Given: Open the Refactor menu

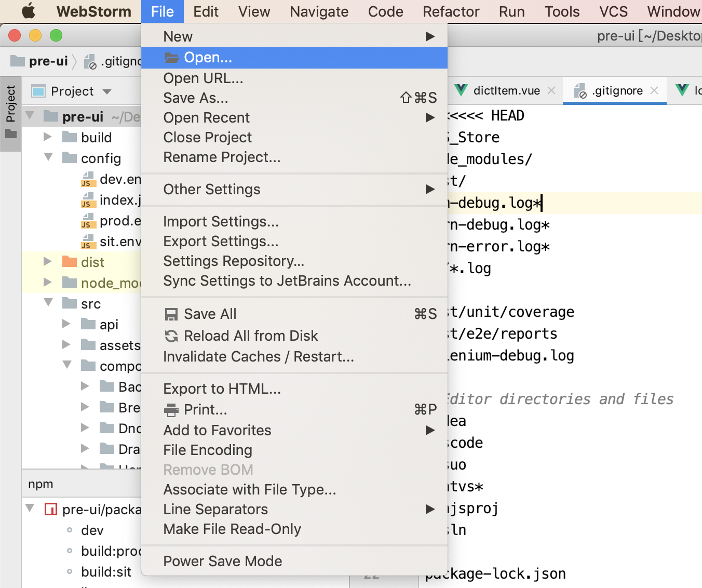Looking at the screenshot, I should [451, 11].
